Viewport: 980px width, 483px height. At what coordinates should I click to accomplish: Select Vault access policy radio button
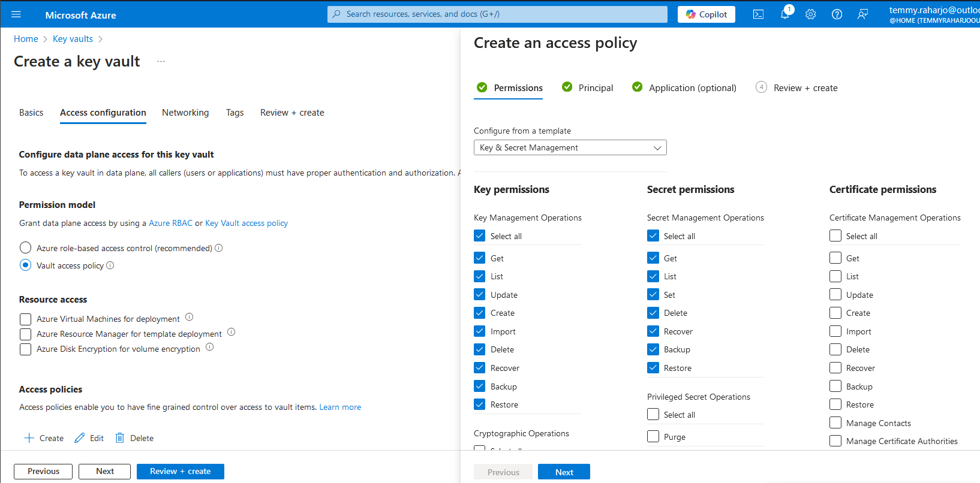pos(25,265)
